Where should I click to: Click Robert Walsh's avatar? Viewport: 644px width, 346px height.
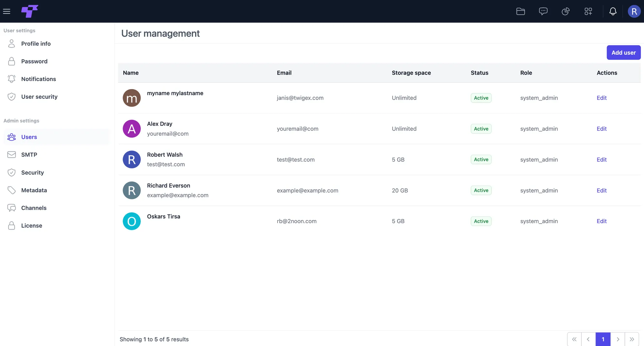click(x=132, y=159)
